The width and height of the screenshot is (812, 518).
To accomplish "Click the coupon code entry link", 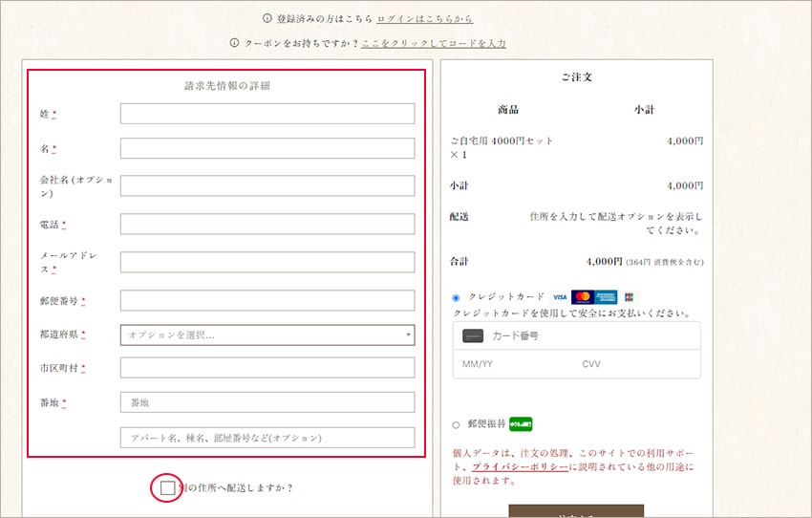I will [x=434, y=43].
